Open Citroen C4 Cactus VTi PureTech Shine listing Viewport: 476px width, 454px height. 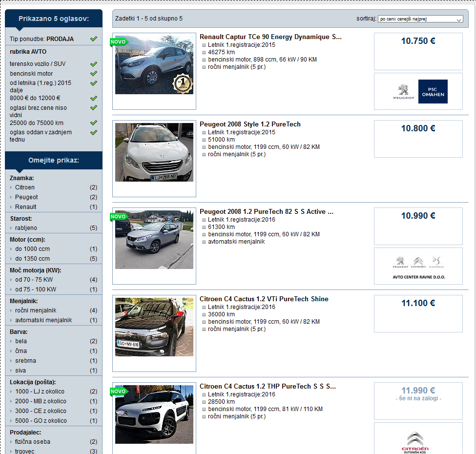coord(264,299)
